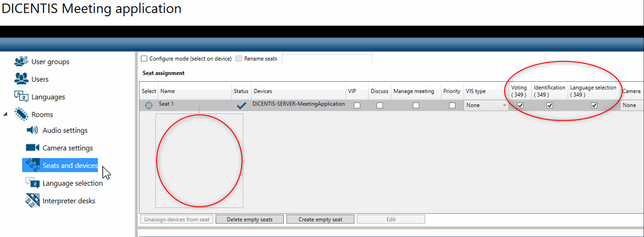
Task: Uncheck Identification for Seat 1
Action: (550, 105)
